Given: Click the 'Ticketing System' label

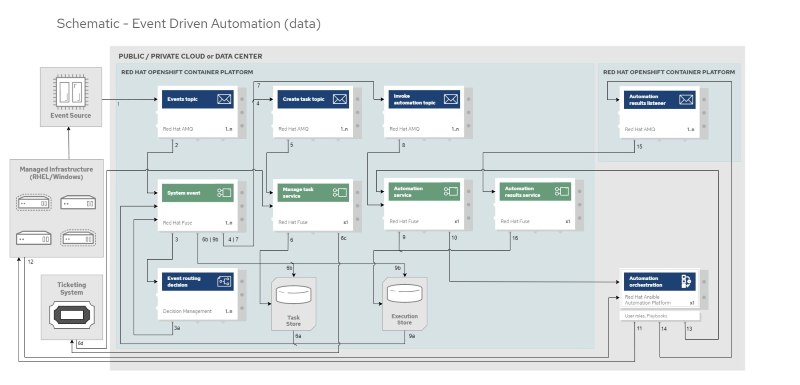Looking at the screenshot, I should (x=71, y=289).
